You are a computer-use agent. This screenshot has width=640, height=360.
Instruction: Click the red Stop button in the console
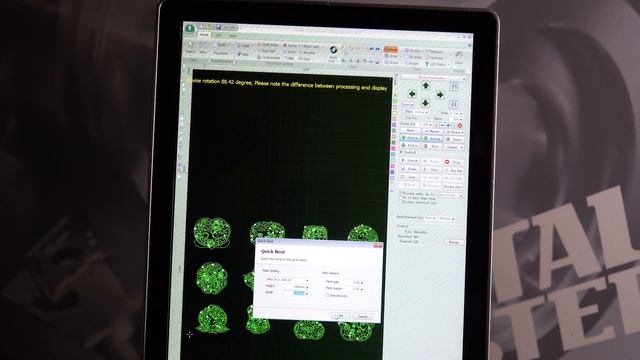454,162
